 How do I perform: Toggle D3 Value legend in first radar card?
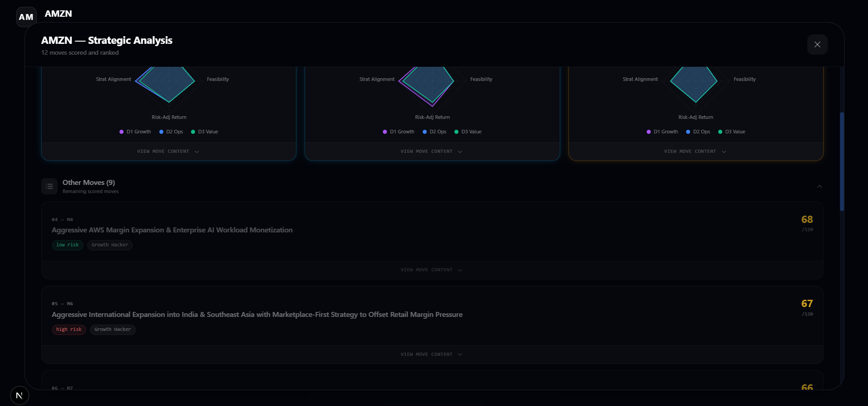205,132
